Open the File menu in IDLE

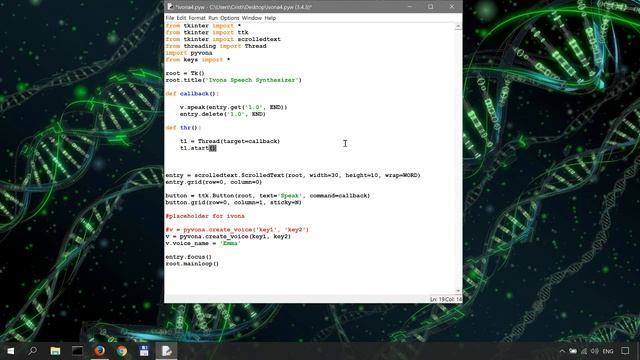click(170, 18)
